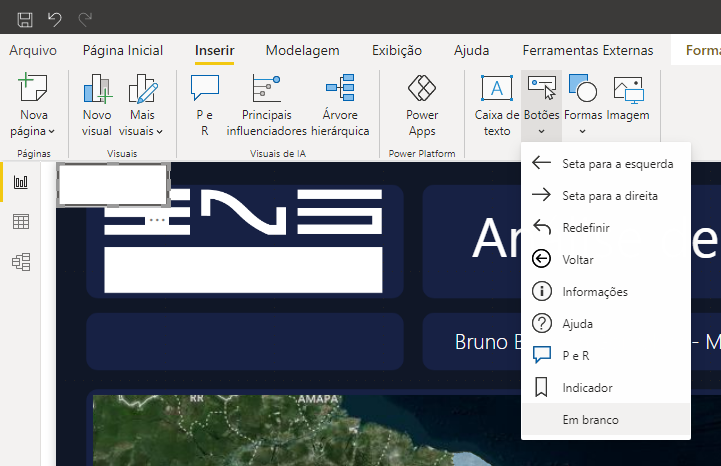
Task: Open the Ajuda ribbon tab
Action: click(x=471, y=50)
